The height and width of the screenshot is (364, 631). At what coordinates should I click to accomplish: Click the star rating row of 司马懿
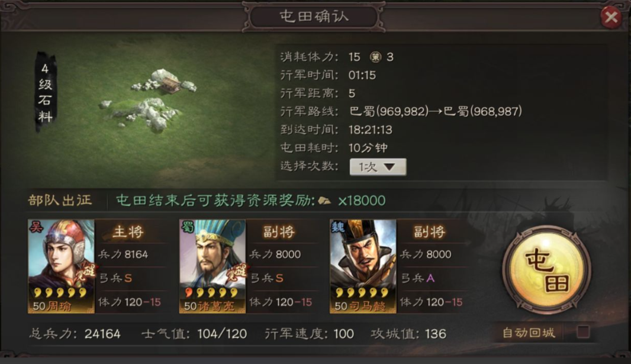point(362,292)
